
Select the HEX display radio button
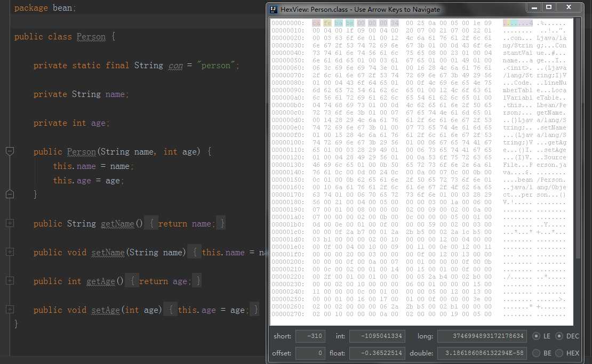click(559, 353)
